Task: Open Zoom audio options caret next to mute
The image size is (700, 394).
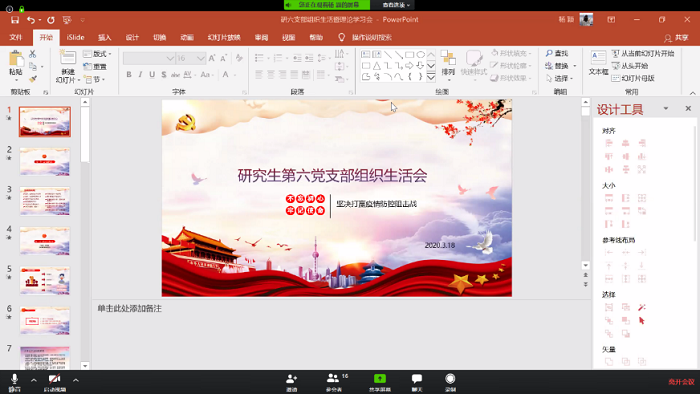Action: click(x=33, y=380)
